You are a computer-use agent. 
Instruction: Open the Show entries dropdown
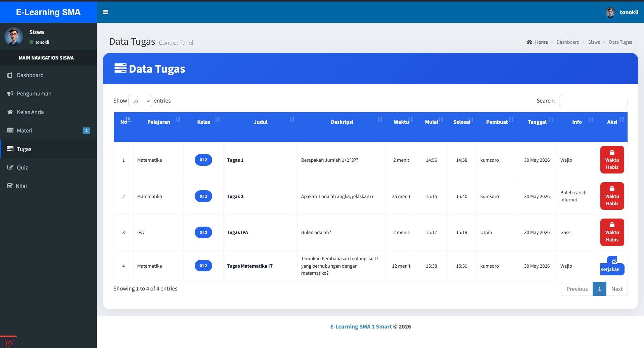tap(140, 101)
